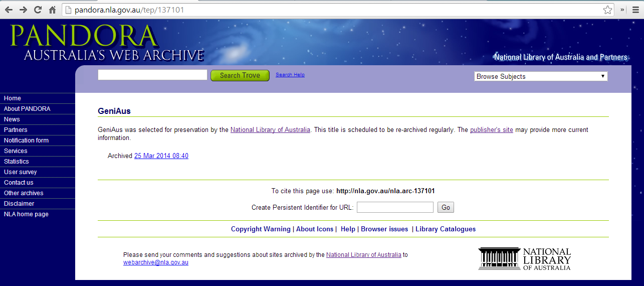Open the archived 25 Mar 2014 08:40 snapshot
This screenshot has height=286, width=644.
(161, 156)
